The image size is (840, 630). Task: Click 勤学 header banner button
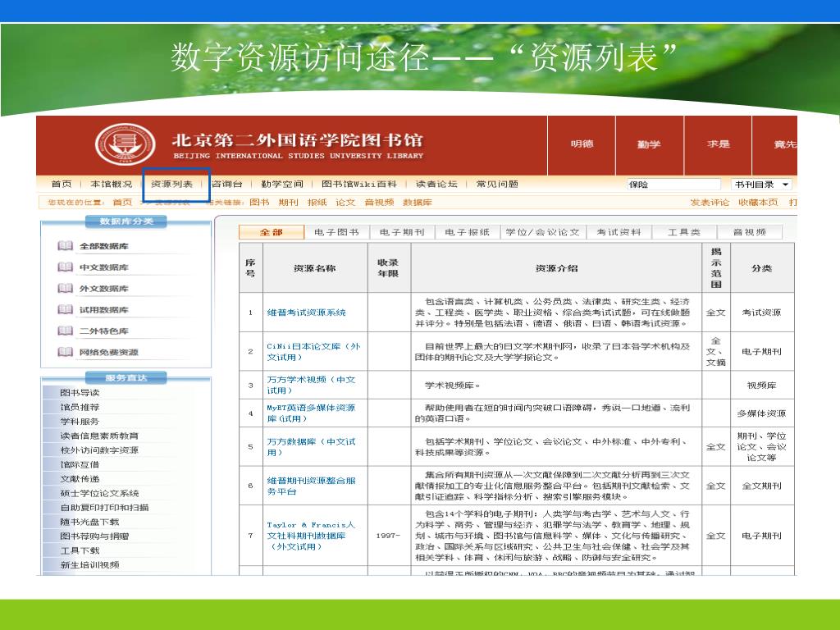point(649,144)
